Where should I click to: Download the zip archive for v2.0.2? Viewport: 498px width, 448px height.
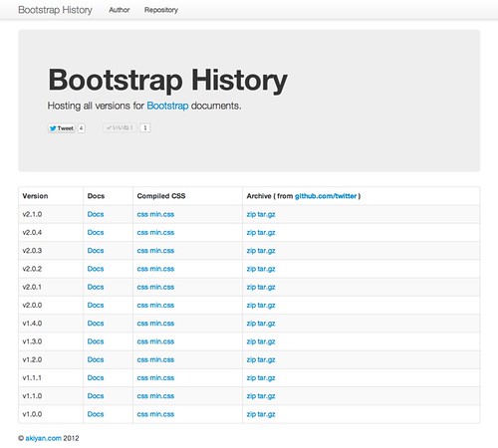pyautogui.click(x=251, y=269)
